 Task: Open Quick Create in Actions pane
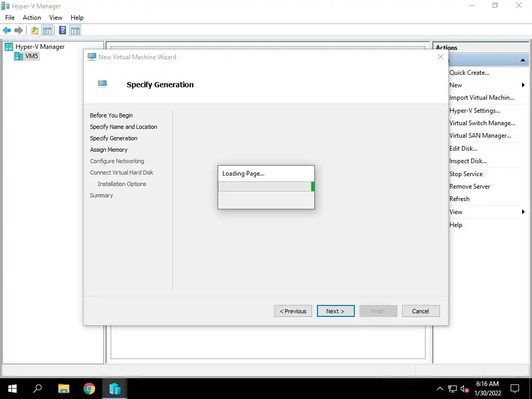[469, 73]
